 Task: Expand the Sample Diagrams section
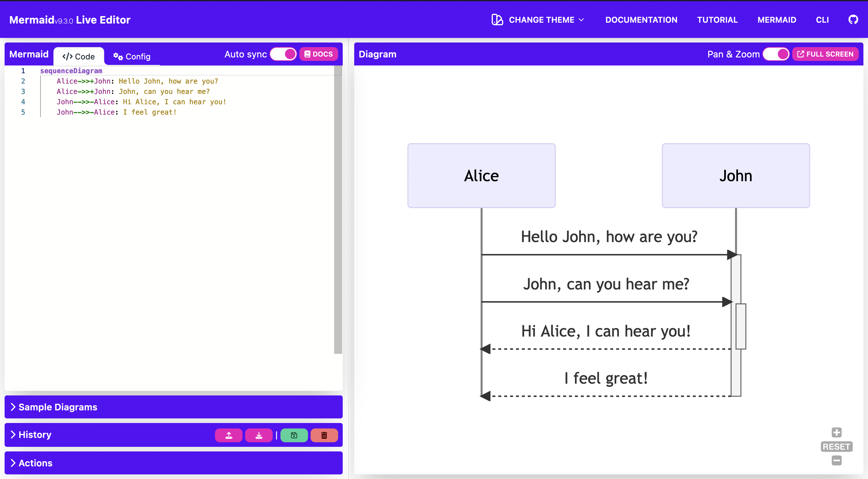[x=54, y=407]
